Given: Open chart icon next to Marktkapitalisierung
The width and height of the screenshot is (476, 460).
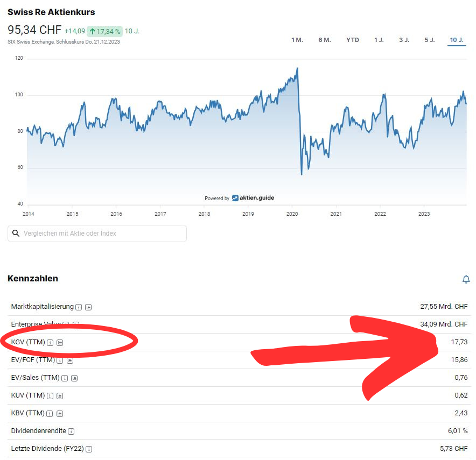Looking at the screenshot, I should (88, 307).
